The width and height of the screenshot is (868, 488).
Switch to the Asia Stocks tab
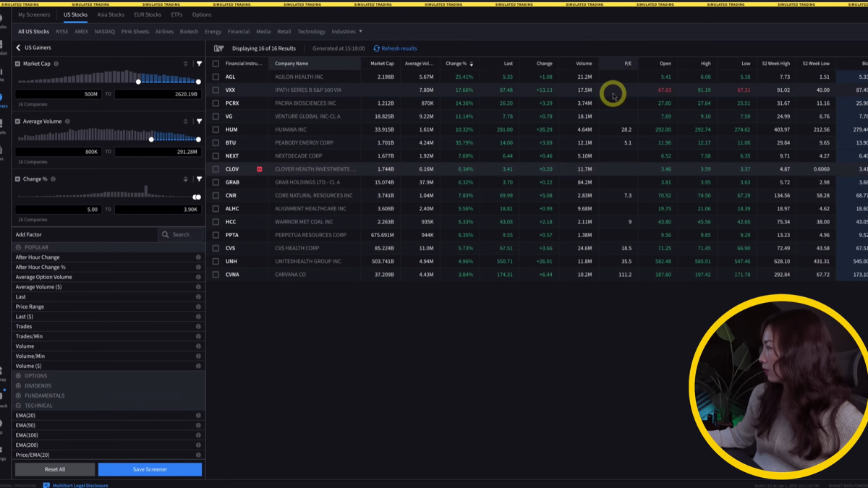[x=111, y=14]
